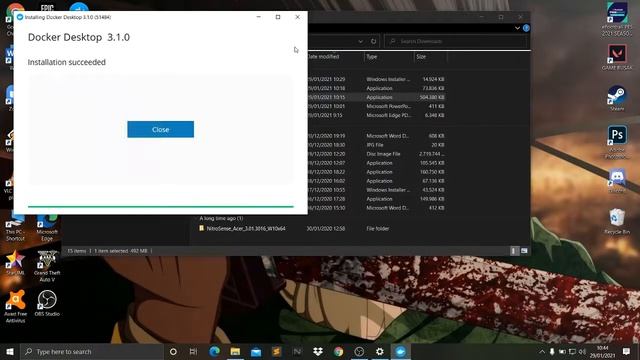Click the refresh button in File Explorer address bar

(x=373, y=41)
